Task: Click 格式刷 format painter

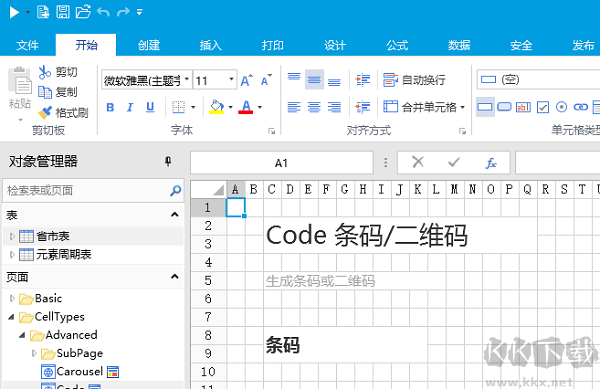Action: coord(63,112)
